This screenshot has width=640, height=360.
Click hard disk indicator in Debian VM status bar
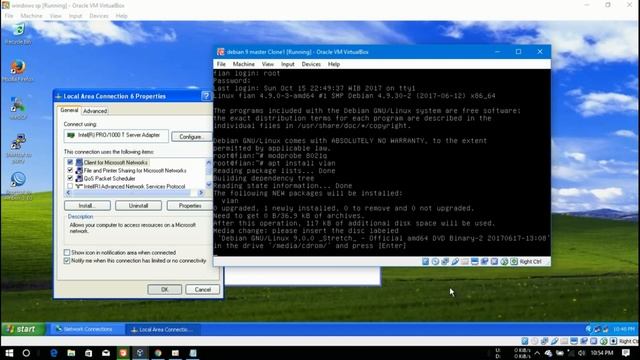(425, 262)
